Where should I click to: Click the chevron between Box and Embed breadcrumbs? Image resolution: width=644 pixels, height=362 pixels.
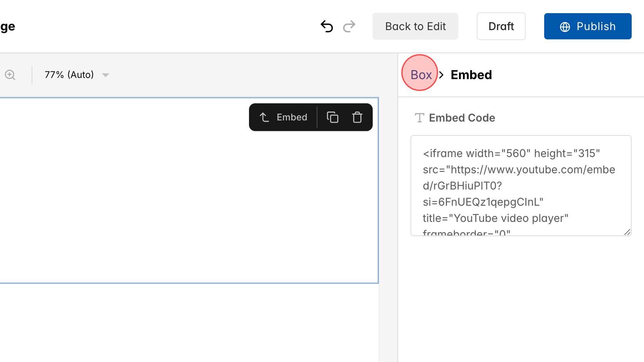tap(441, 74)
